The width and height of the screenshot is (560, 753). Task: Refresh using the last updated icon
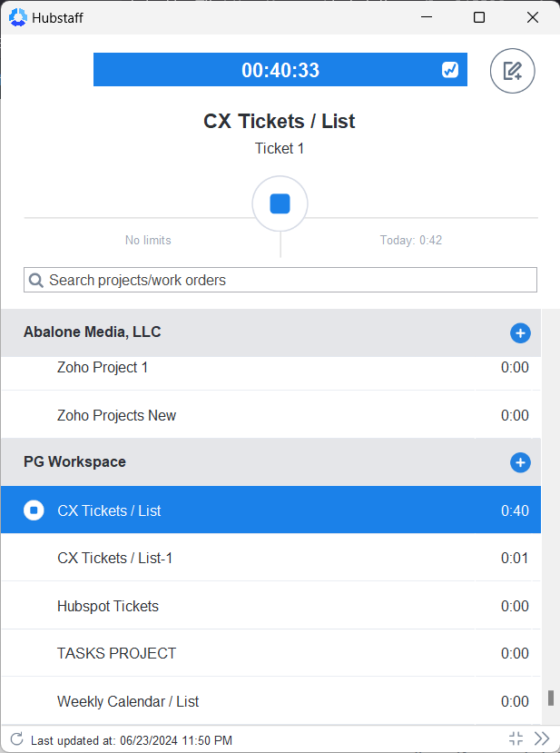coord(17,739)
